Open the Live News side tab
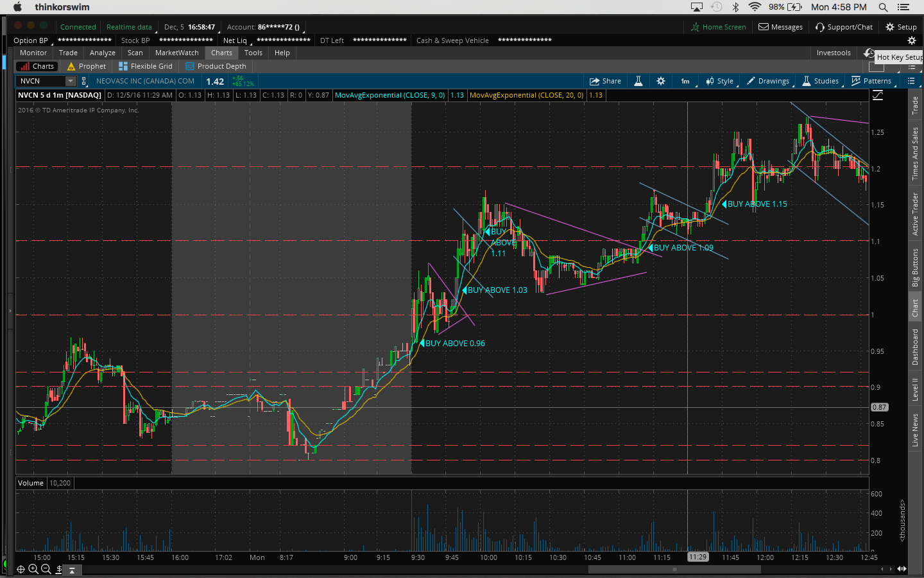924x578 pixels. [916, 430]
